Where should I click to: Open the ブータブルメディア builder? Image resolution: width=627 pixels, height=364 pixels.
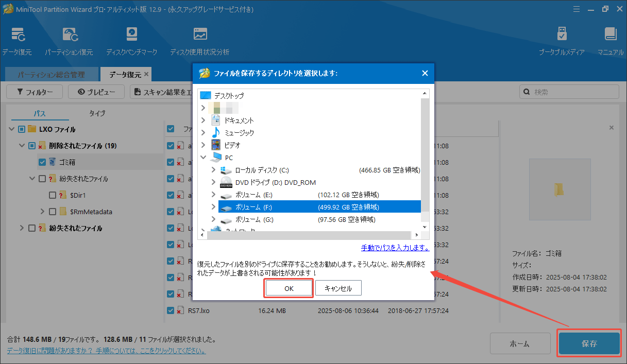tap(562, 41)
